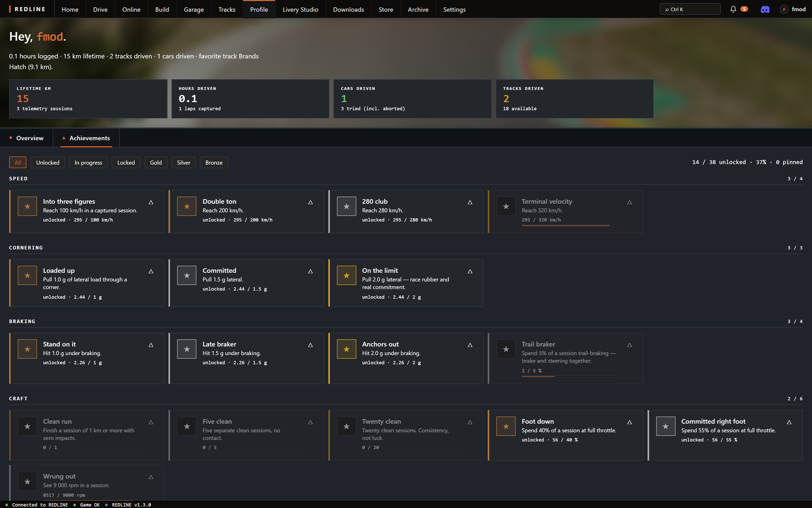The width and height of the screenshot is (812, 508).
Task: Click the Lifetime KM stat card
Action: (88, 99)
